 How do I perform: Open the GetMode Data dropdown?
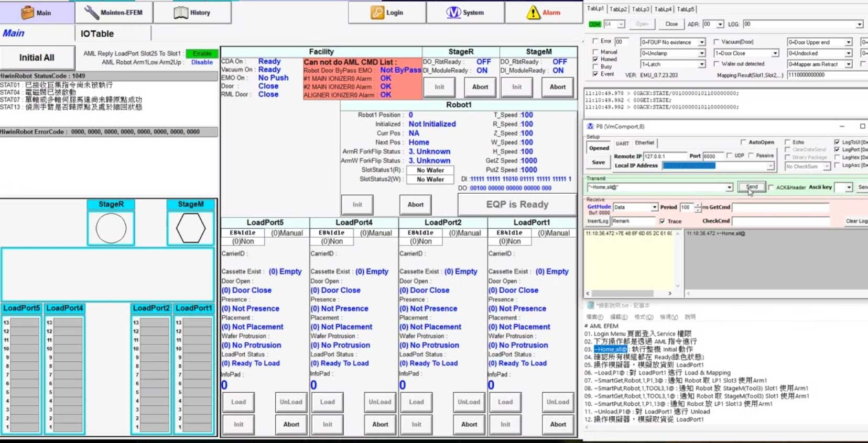click(655, 207)
